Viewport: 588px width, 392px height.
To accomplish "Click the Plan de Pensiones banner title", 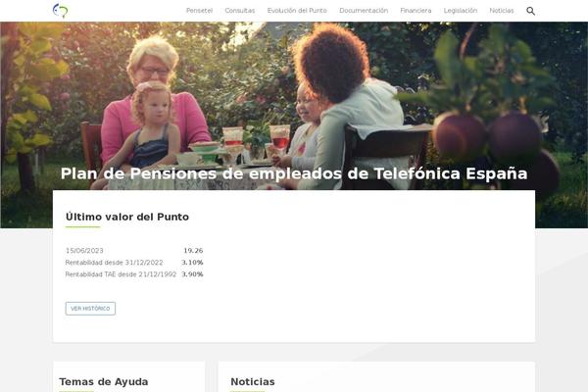I will coord(294,173).
